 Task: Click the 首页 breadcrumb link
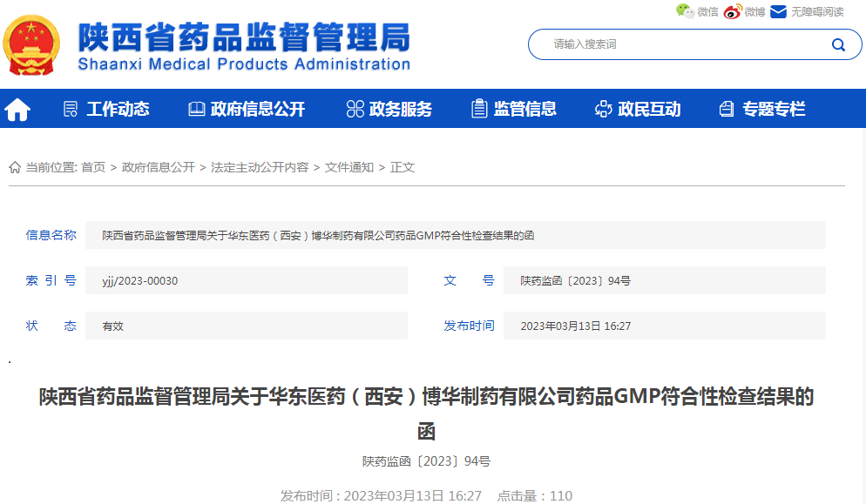point(93,167)
